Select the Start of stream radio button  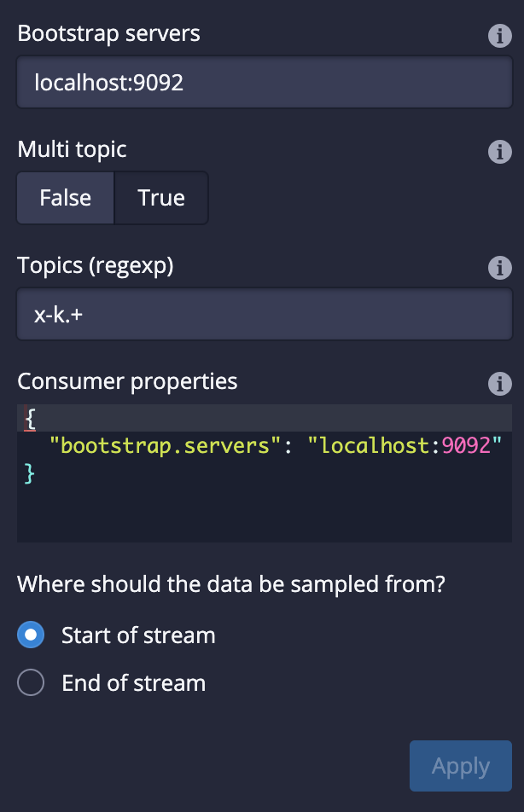32,635
